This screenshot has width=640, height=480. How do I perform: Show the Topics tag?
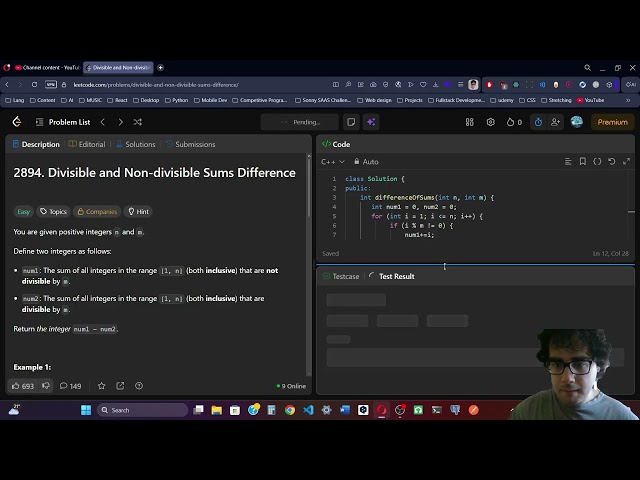[x=53, y=211]
